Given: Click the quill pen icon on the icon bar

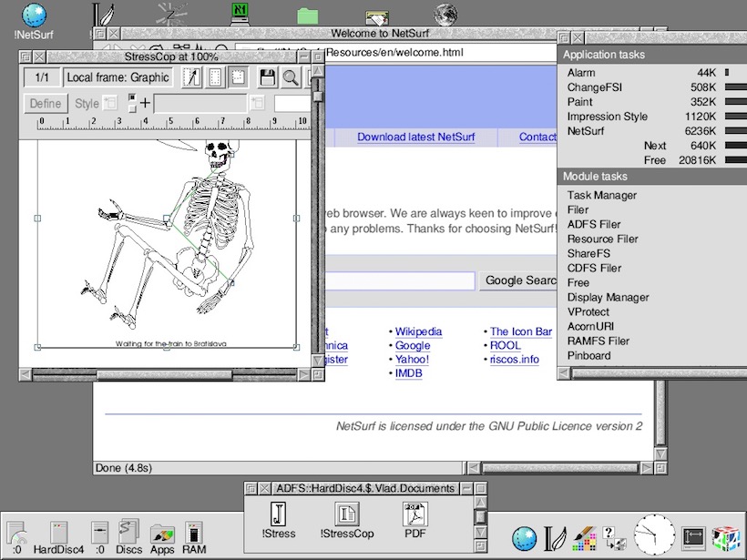Looking at the screenshot, I should (x=555, y=538).
